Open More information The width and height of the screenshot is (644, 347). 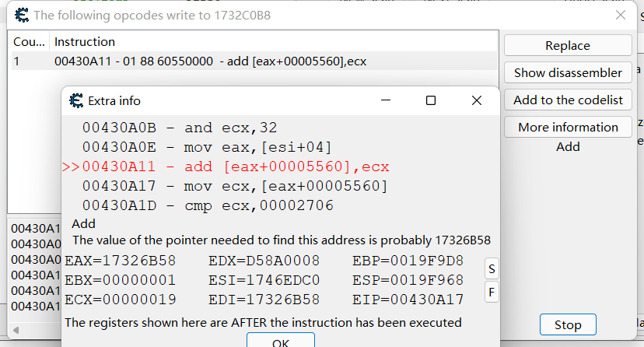(567, 128)
